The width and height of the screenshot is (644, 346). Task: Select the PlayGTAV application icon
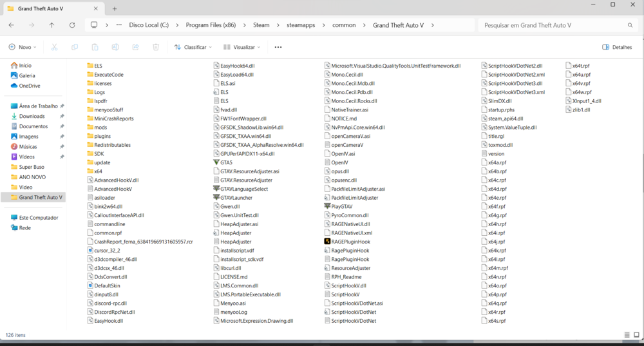(x=327, y=206)
